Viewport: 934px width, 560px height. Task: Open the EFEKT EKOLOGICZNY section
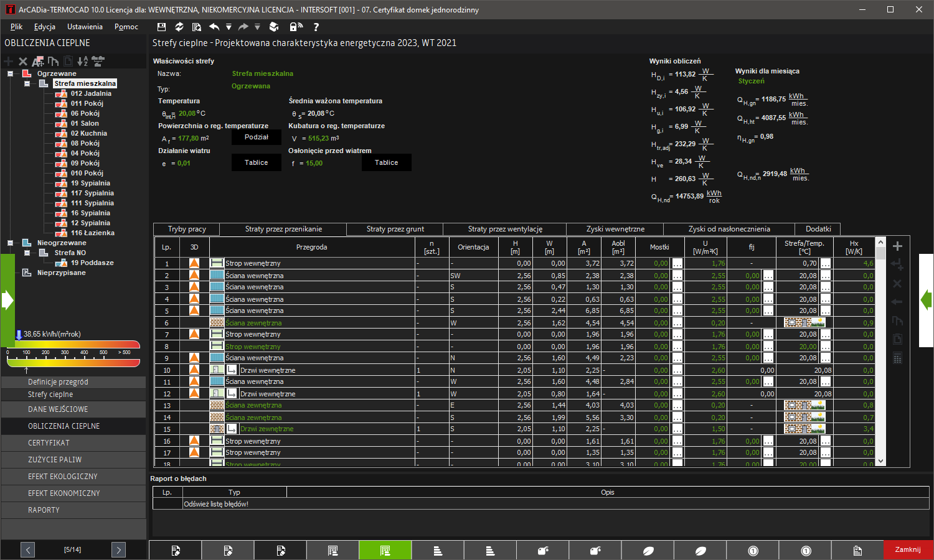(73, 477)
